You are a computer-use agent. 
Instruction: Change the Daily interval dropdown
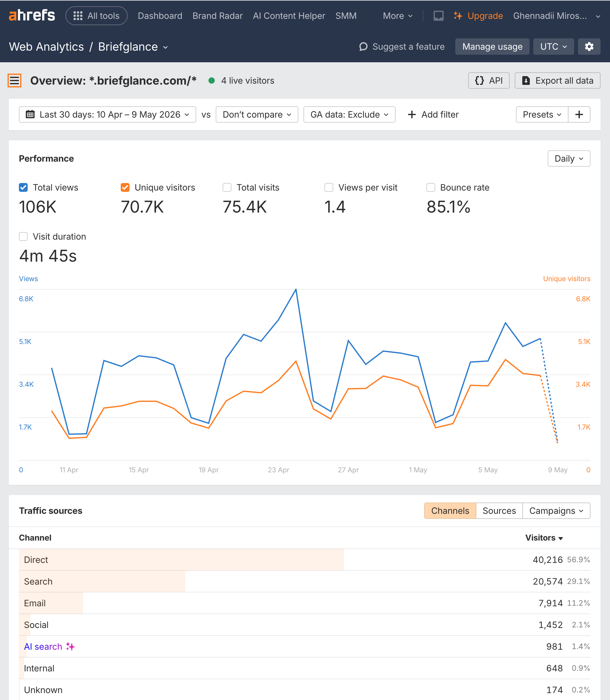569,159
